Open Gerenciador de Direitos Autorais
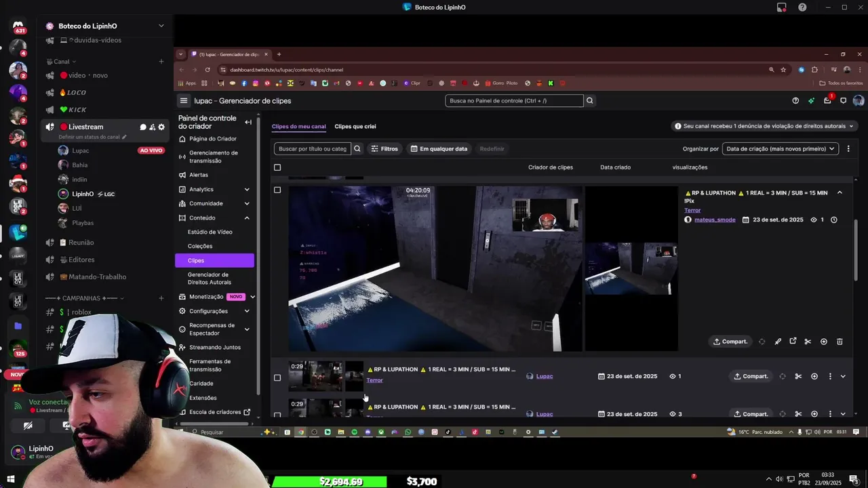Image resolution: width=868 pixels, height=488 pixels. coord(210,279)
